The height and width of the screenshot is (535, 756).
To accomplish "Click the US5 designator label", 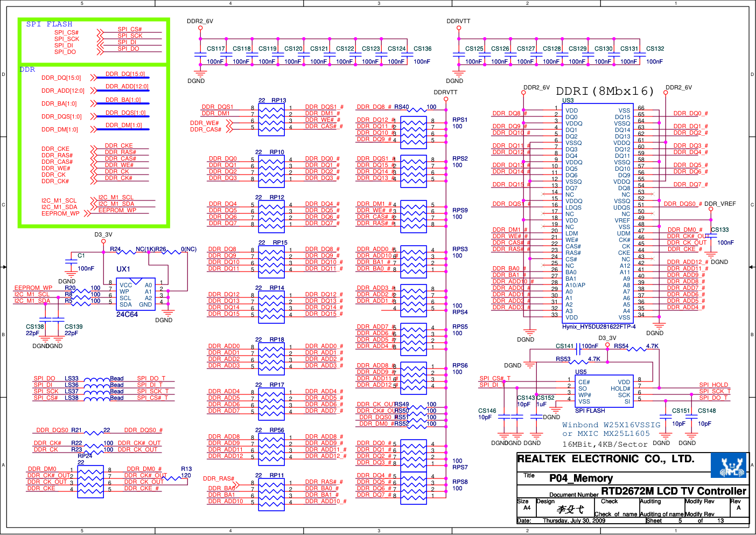I will click(581, 372).
